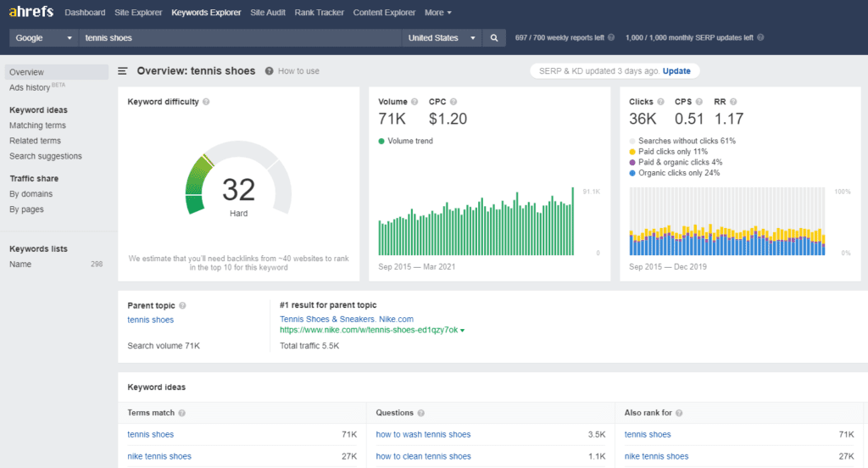Click monthly SERP updates help icon
Viewport: 868px width, 468px height.
click(x=760, y=37)
